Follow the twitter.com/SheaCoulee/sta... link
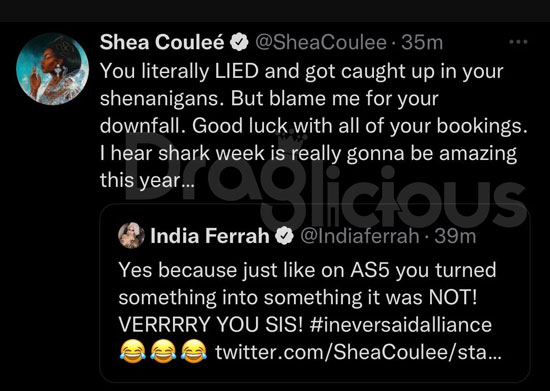Viewport: 550px width, 391px height. pyautogui.click(x=358, y=352)
